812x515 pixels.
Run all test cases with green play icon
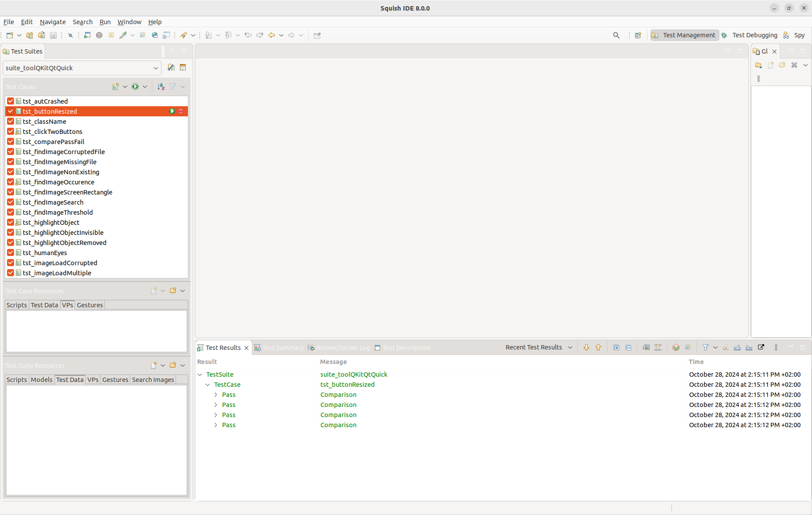(135, 87)
